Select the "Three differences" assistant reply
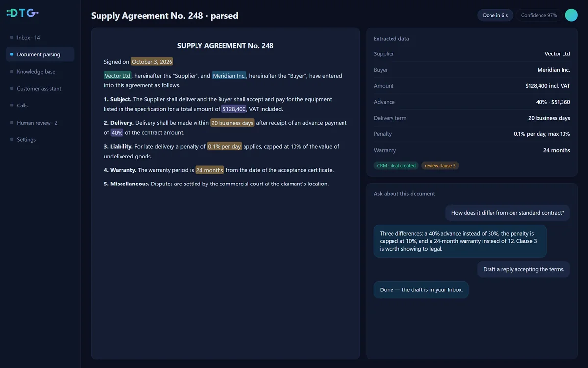Viewport: 588px width, 368px height. (x=460, y=241)
